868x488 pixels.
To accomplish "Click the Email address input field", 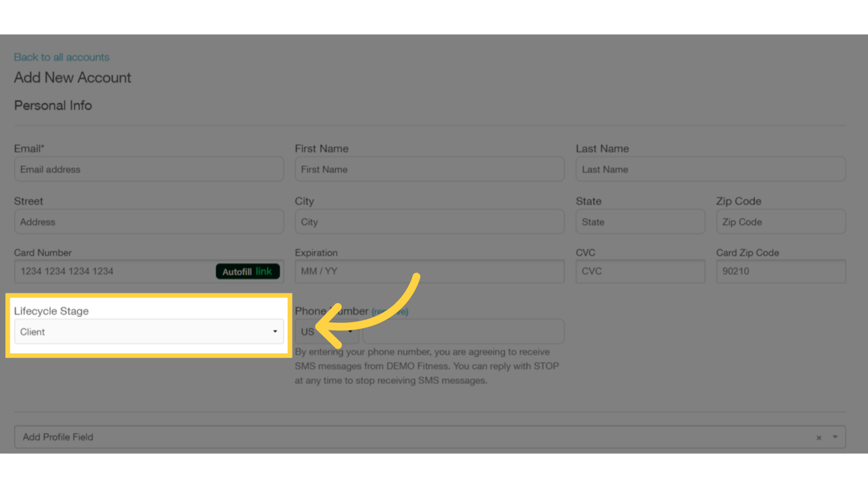I will [149, 169].
